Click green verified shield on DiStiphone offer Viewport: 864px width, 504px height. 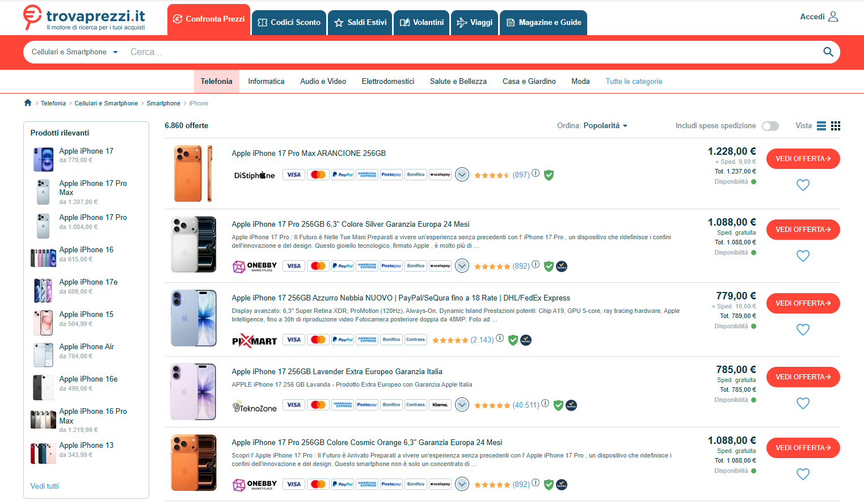point(549,175)
